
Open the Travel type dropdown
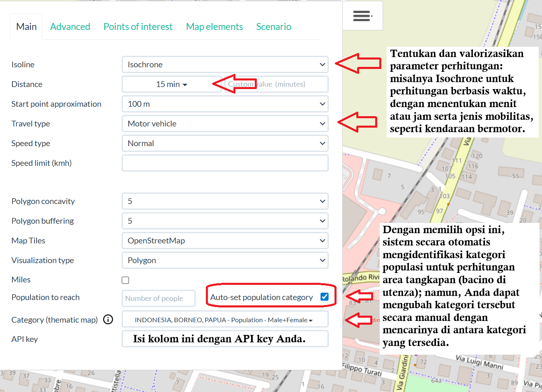pyautogui.click(x=225, y=124)
